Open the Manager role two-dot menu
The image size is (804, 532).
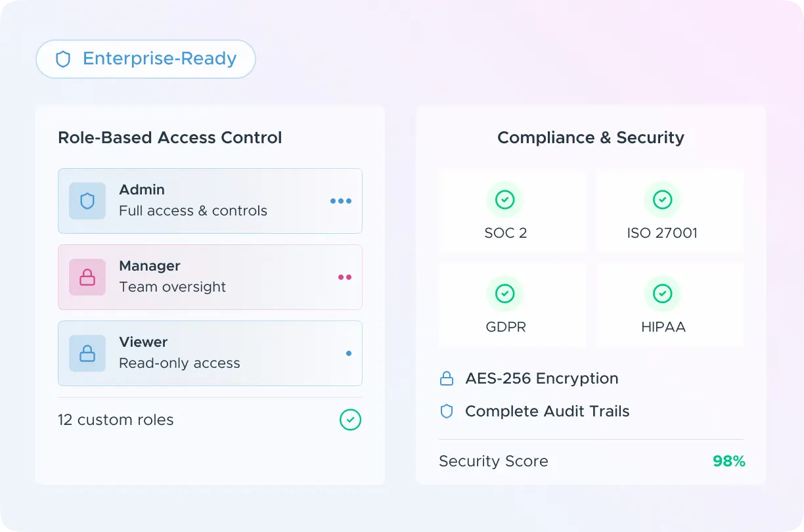pyautogui.click(x=344, y=277)
